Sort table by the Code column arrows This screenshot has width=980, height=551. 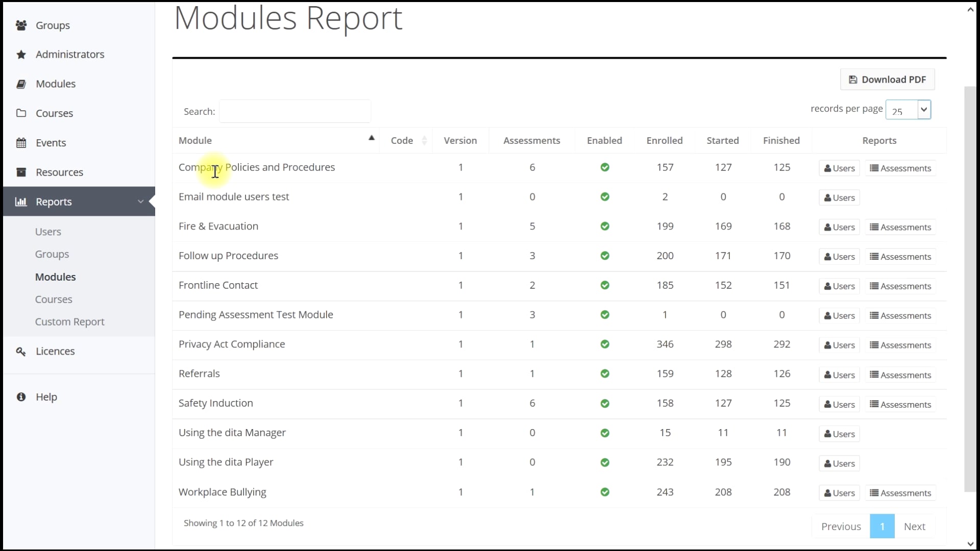tap(424, 140)
